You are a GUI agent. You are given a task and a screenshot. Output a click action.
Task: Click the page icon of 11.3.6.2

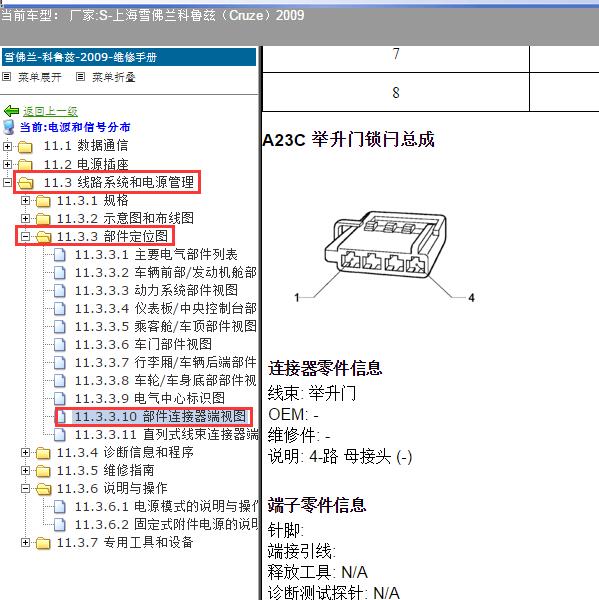point(60,525)
